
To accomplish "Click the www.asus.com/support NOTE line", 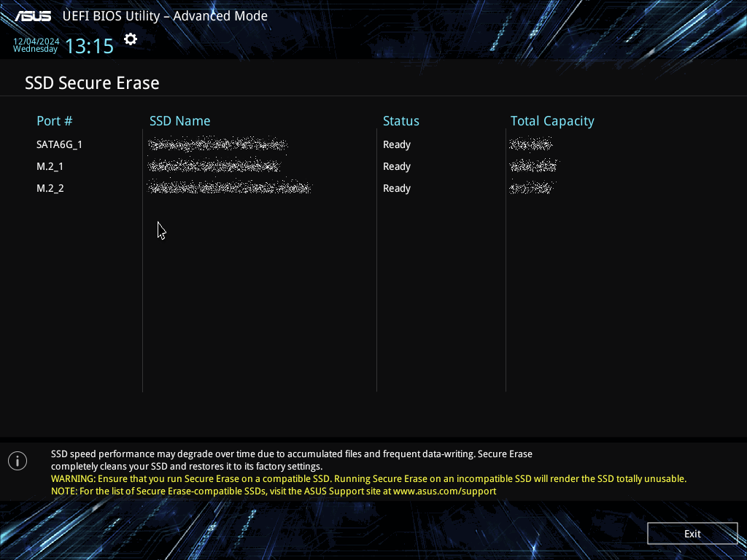I will coord(274,491).
